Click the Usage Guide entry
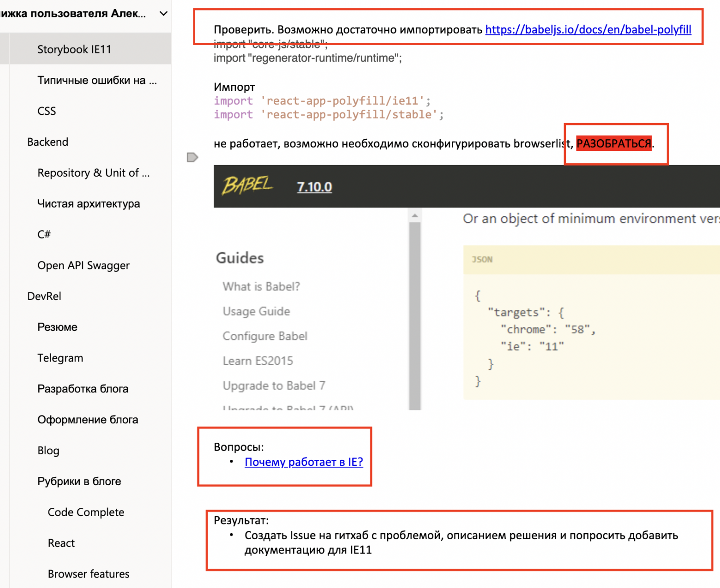Viewport: 720px width, 588px height. pos(256,312)
